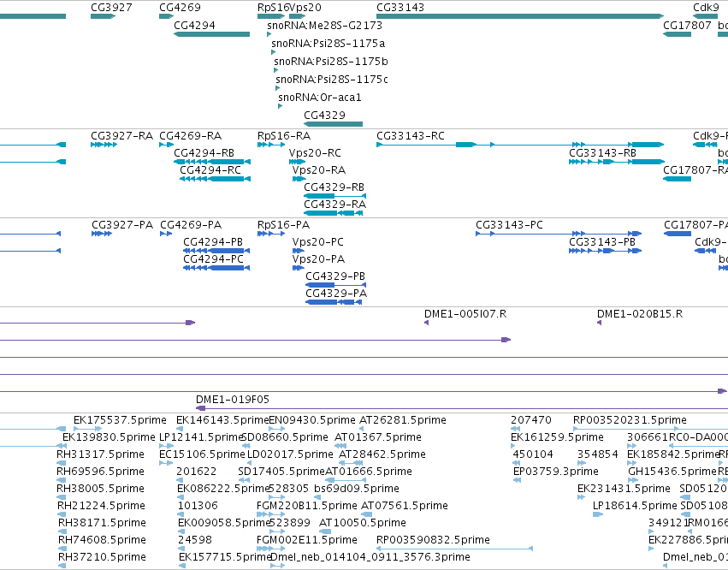
Task: Select the LP12141.5prime EST label
Action: pos(202,437)
